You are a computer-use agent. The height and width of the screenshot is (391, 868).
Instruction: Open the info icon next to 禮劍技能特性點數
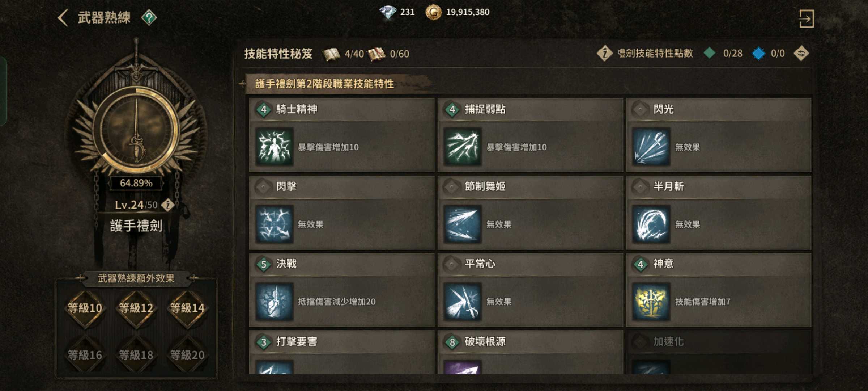click(605, 54)
